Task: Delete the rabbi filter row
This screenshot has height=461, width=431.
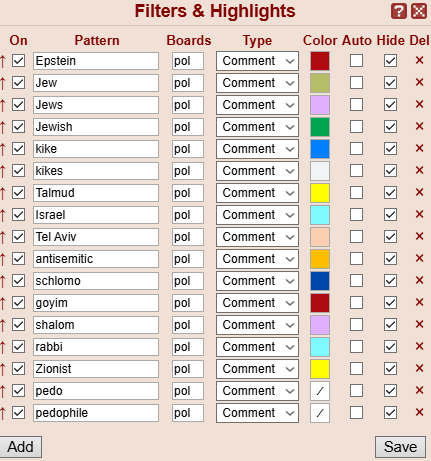Action: (x=419, y=346)
